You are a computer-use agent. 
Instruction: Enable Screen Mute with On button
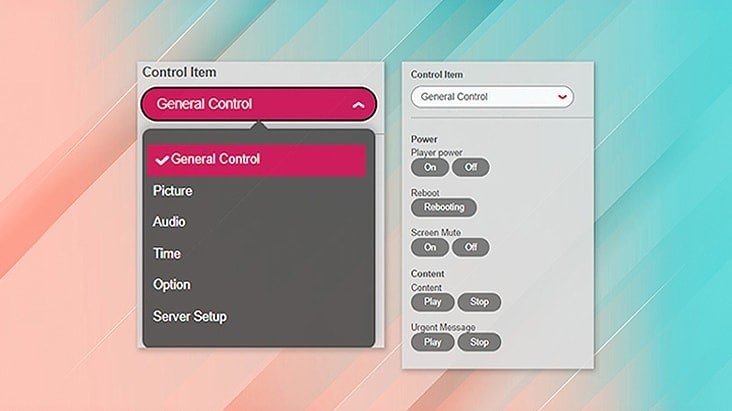(430, 247)
